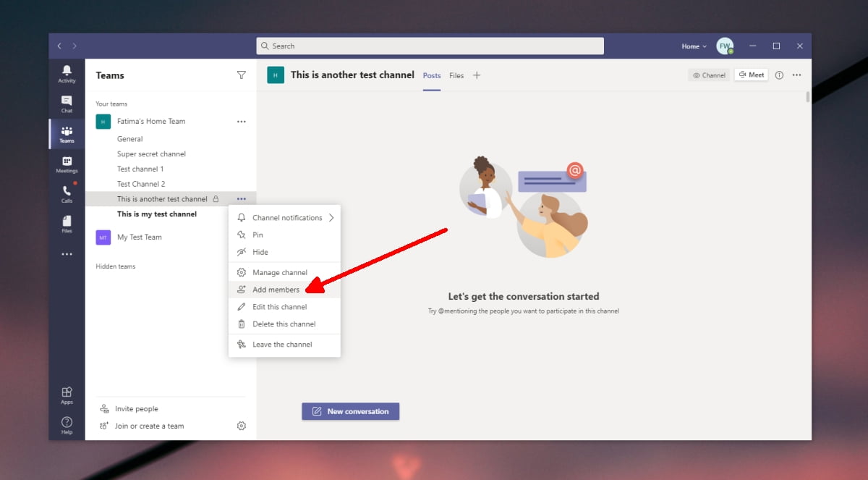Click the My Test Team MT avatar
The image size is (868, 480).
click(x=103, y=237)
